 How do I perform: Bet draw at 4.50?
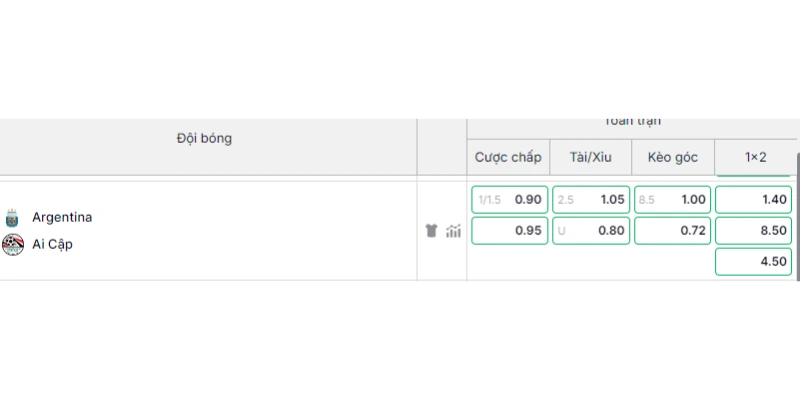(x=754, y=262)
